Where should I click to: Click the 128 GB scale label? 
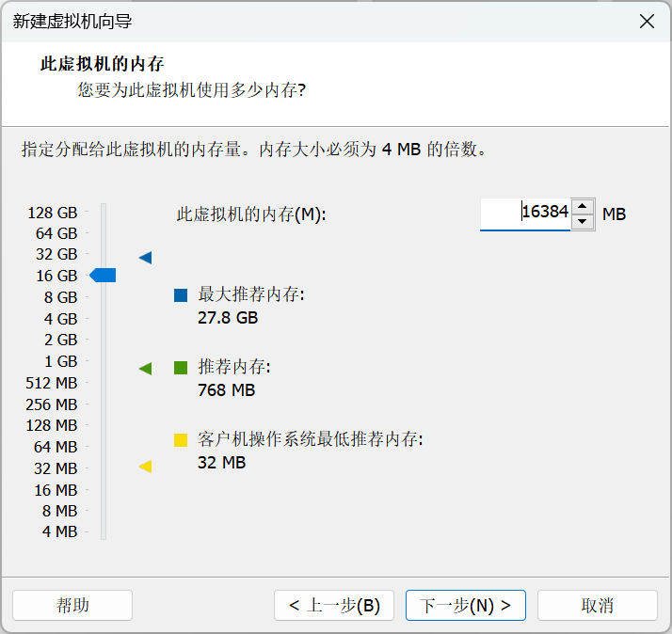click(x=53, y=213)
